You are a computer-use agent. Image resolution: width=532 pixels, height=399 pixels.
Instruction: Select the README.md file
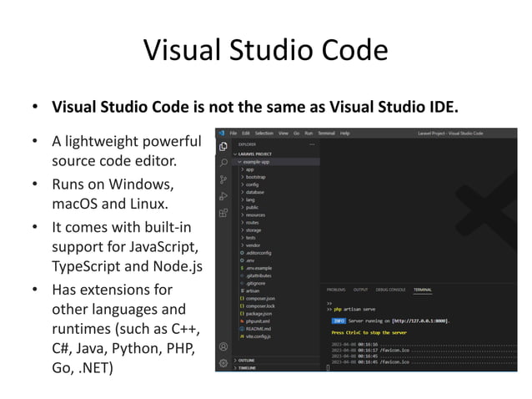(258, 328)
